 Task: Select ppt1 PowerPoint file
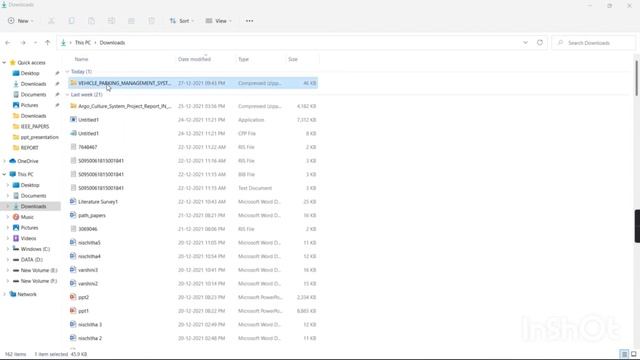click(x=193, y=311)
